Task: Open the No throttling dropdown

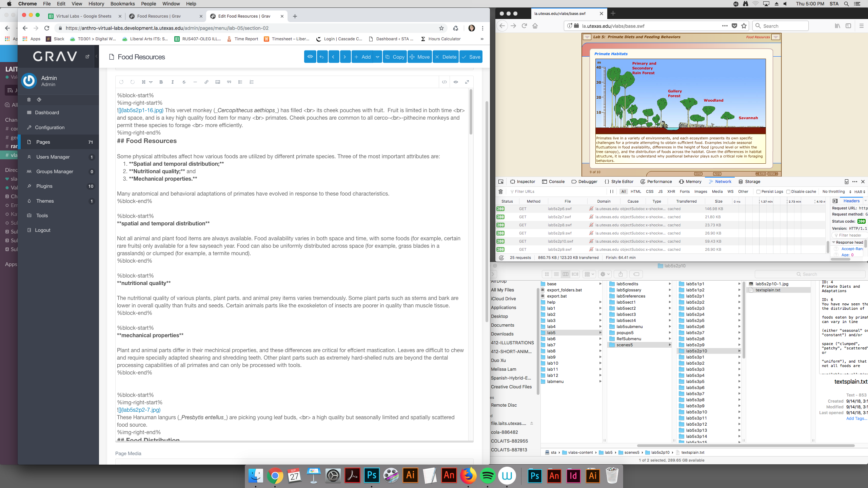Action: point(836,192)
